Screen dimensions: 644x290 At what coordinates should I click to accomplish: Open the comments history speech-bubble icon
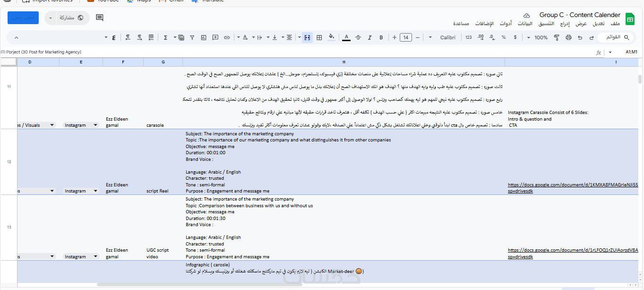[x=100, y=18]
